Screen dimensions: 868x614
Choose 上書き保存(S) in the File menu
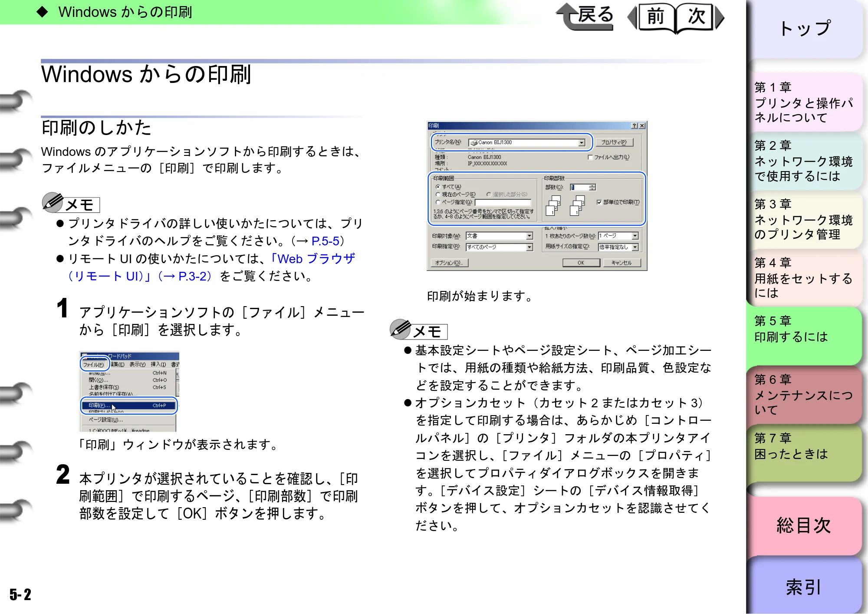point(128,387)
